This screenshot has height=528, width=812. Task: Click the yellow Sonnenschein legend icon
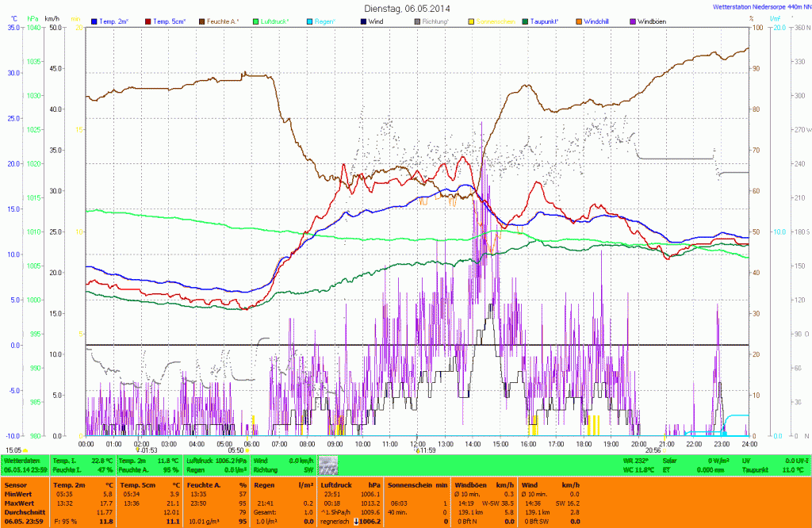pyautogui.click(x=472, y=21)
